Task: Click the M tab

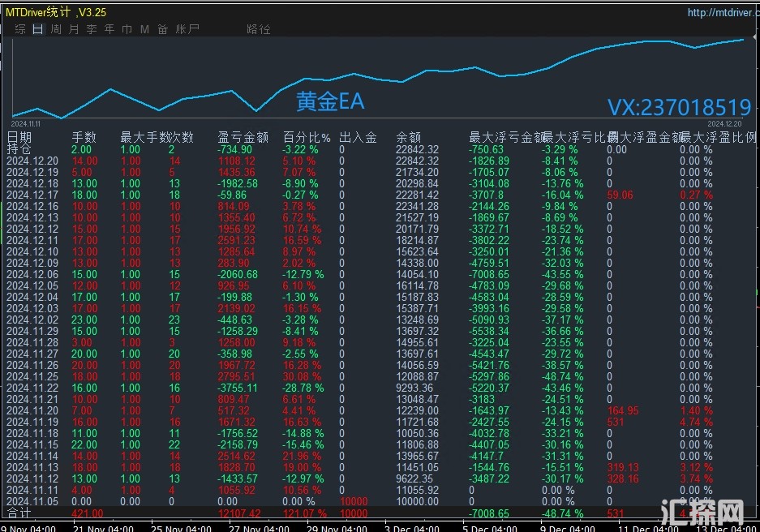Action: [144, 29]
